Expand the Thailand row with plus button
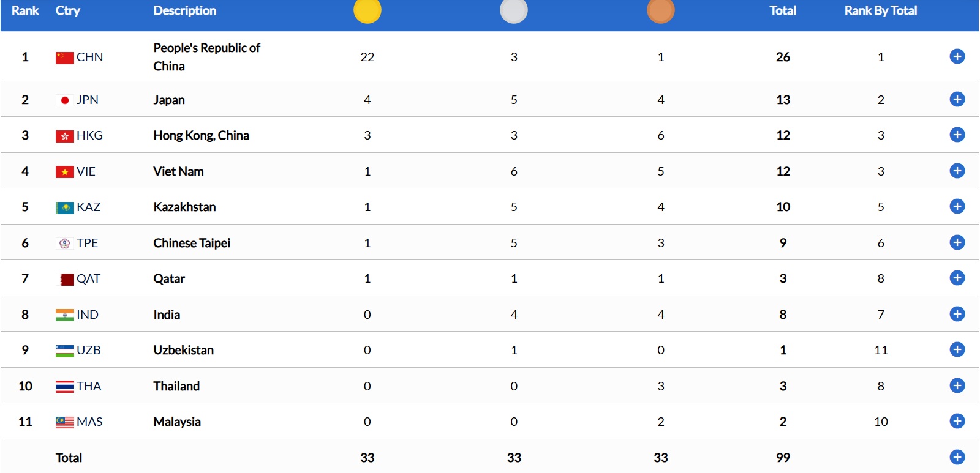 (x=957, y=385)
